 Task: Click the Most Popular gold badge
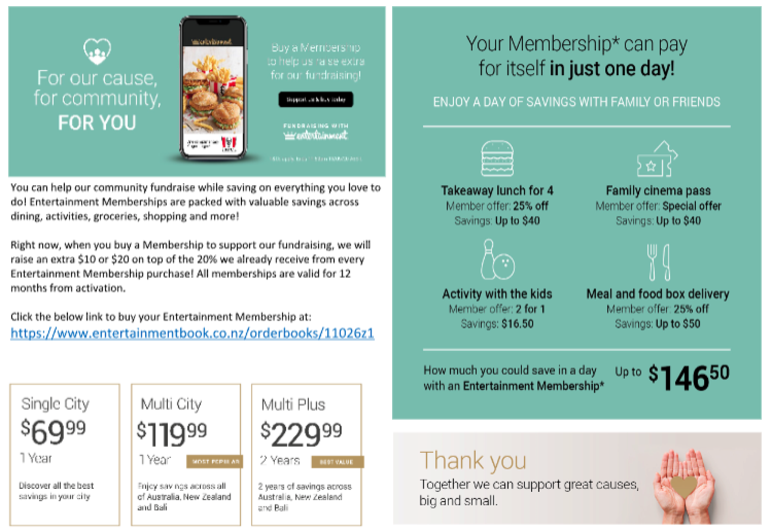[215, 461]
